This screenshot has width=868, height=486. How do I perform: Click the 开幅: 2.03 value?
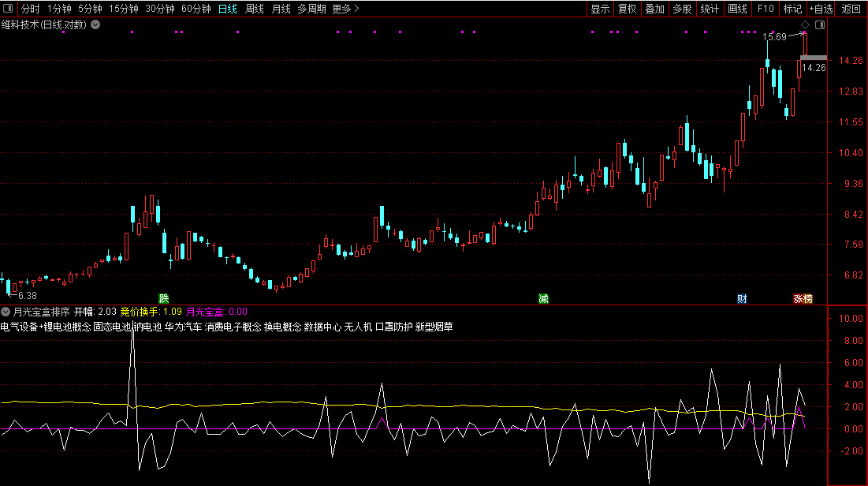[95, 312]
